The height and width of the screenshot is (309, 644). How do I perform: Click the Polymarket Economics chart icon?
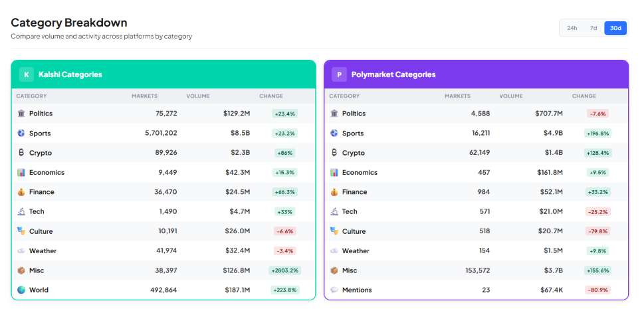click(334, 173)
